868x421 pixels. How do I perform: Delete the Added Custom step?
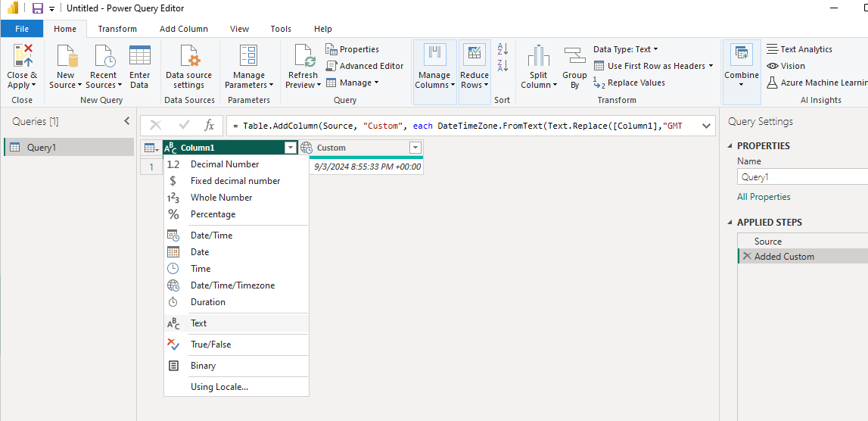[x=747, y=256]
